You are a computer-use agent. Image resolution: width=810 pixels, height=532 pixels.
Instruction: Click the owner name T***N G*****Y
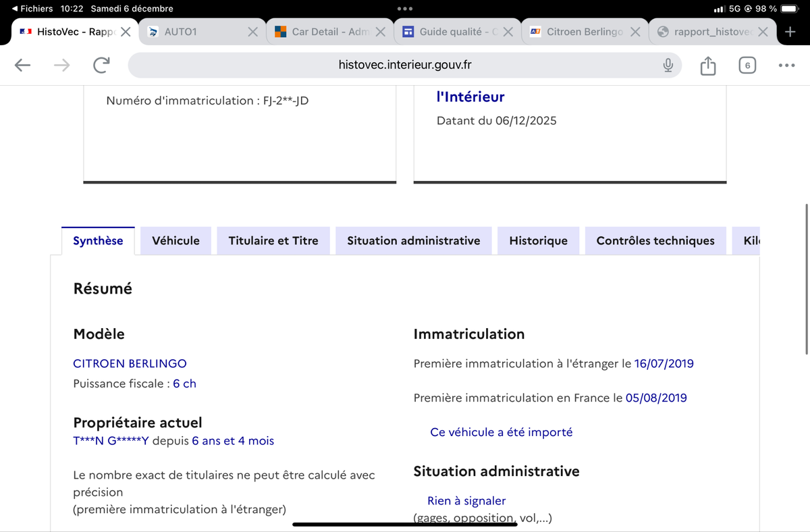[x=111, y=441]
